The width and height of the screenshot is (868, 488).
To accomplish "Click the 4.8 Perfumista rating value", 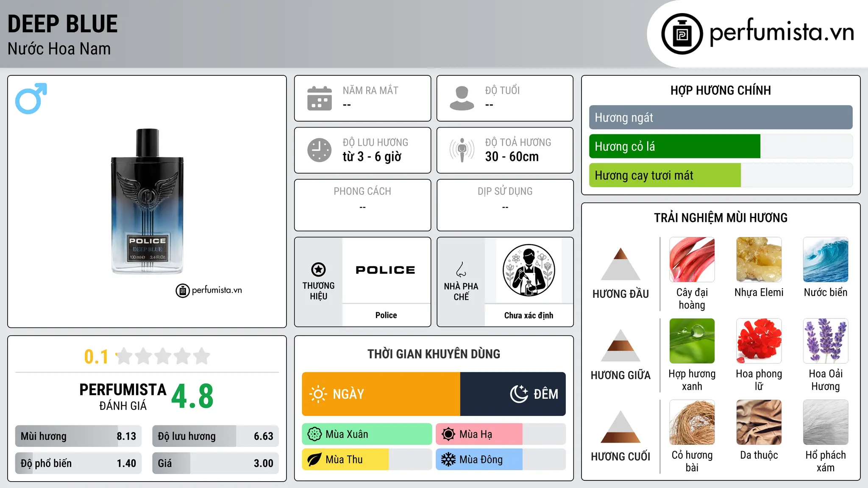I will pos(192,396).
